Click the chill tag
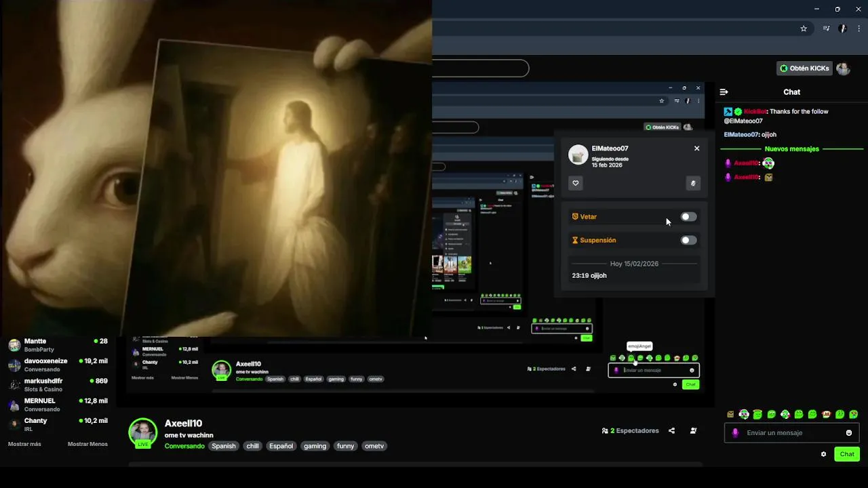The height and width of the screenshot is (488, 868). (253, 446)
